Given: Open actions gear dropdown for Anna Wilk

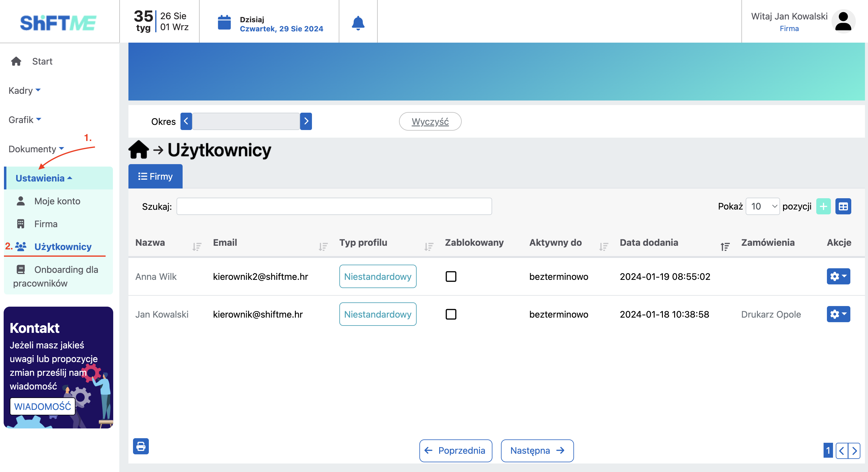Looking at the screenshot, I should pyautogui.click(x=838, y=277).
